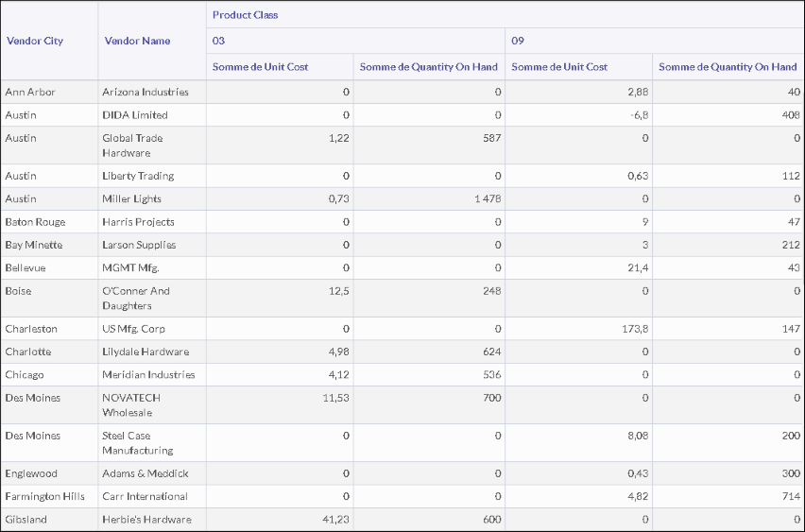Click the Vendor City column header
Viewport: 805px width, 532px height.
[x=34, y=41]
